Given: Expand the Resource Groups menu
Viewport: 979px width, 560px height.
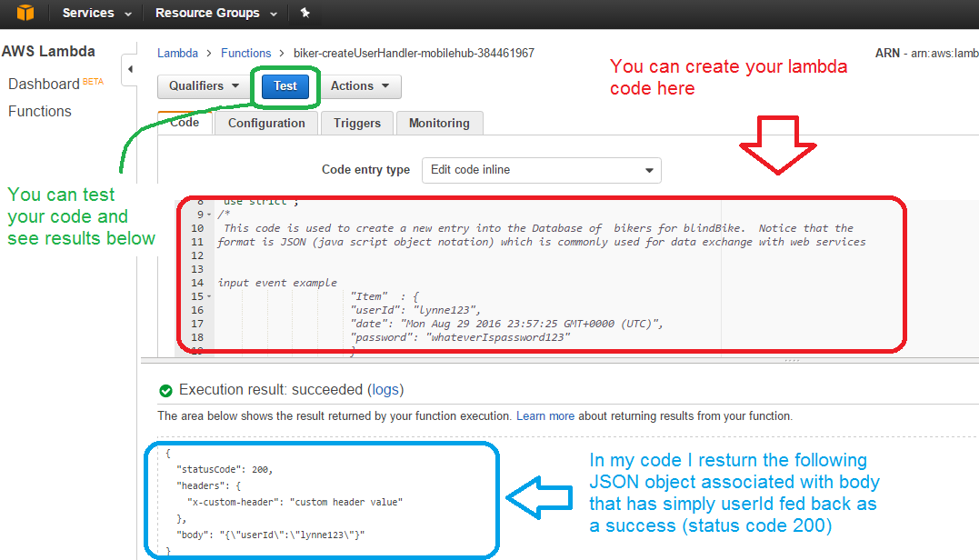Looking at the screenshot, I should (215, 13).
